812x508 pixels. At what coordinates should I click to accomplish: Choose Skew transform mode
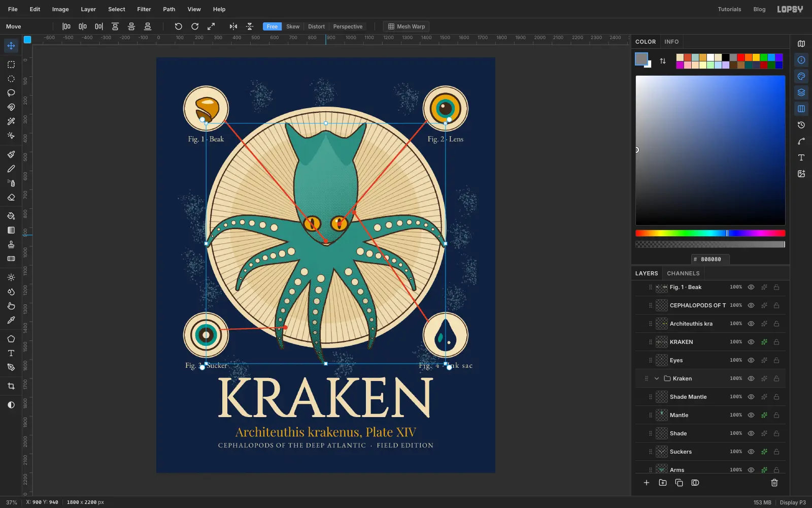pos(293,26)
